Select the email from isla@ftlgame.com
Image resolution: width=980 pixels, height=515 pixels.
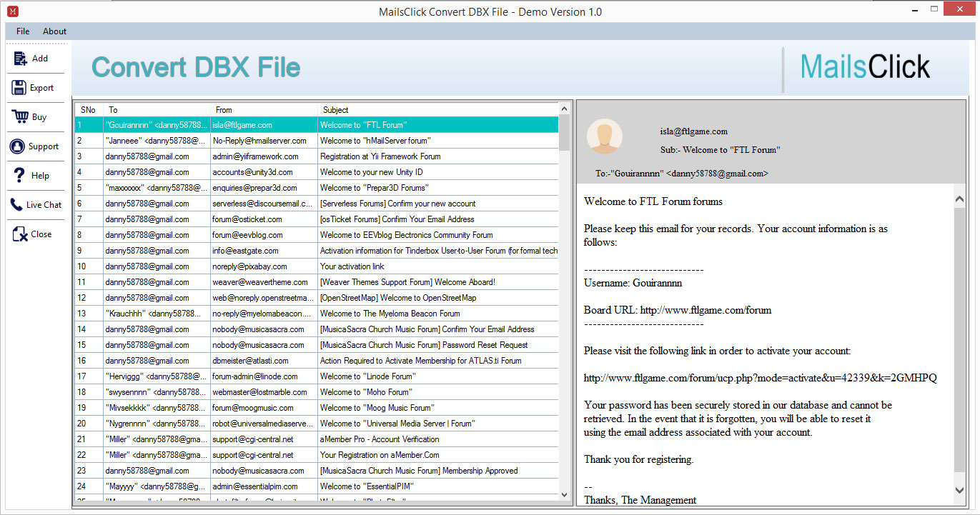[x=317, y=125]
